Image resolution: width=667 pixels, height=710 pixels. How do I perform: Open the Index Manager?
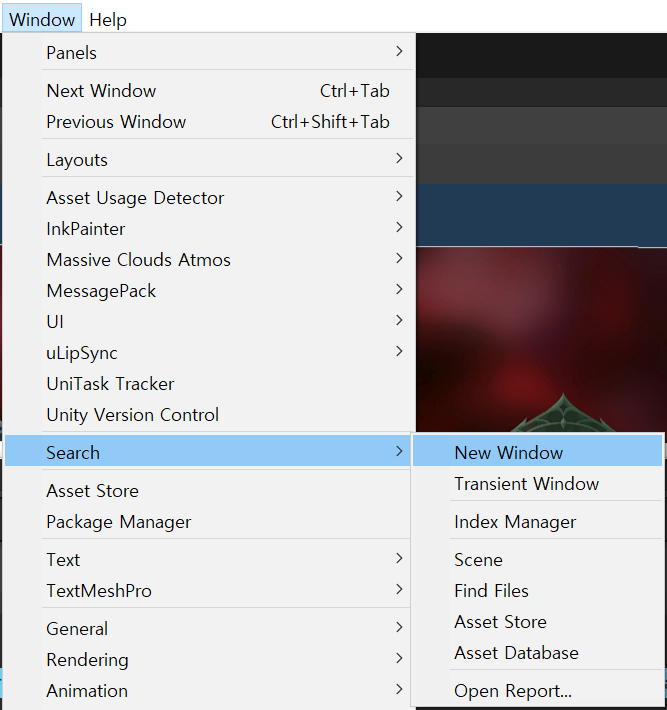(x=537, y=522)
